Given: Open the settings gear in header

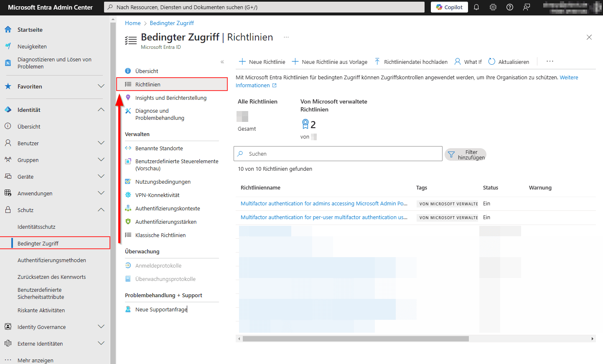Looking at the screenshot, I should (493, 7).
